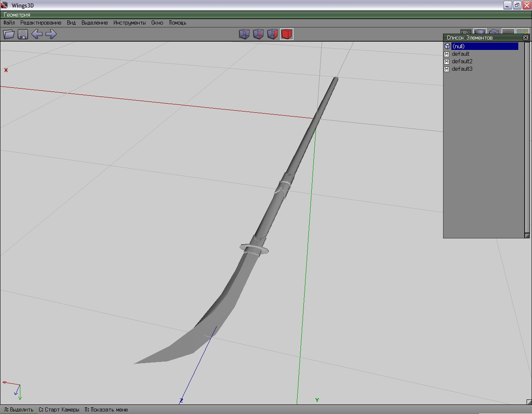
Task: Switch to vertex selection mode cube
Action: click(244, 34)
